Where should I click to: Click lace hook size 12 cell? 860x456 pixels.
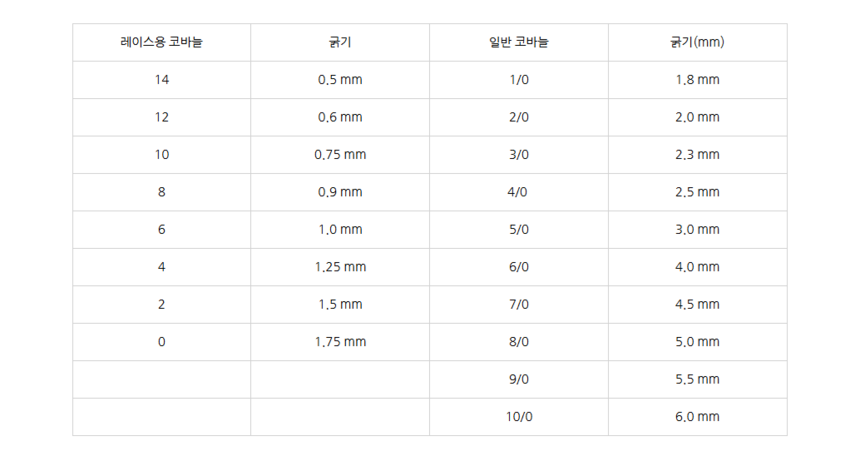pyautogui.click(x=161, y=117)
